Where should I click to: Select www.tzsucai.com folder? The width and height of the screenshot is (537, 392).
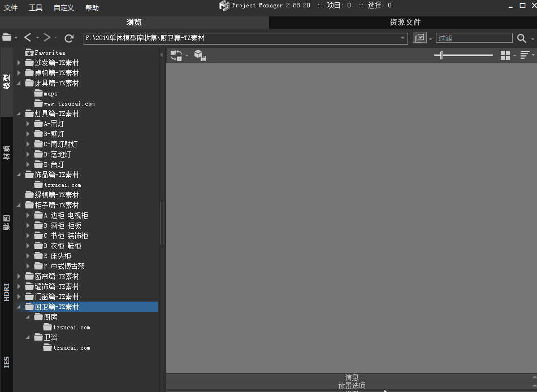tap(64, 104)
